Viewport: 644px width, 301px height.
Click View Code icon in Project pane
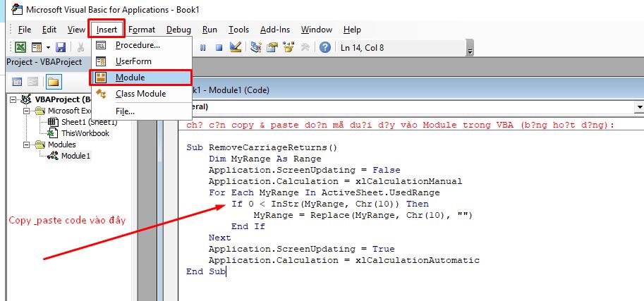[17, 82]
